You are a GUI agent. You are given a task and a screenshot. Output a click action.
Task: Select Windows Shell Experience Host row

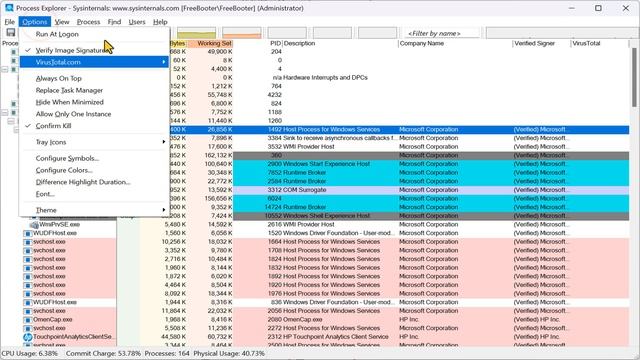[399, 216]
